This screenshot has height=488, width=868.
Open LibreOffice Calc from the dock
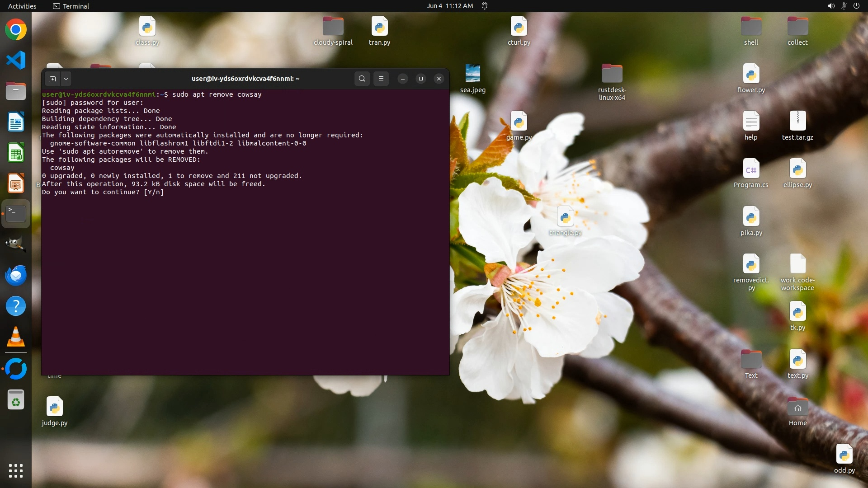click(x=16, y=153)
